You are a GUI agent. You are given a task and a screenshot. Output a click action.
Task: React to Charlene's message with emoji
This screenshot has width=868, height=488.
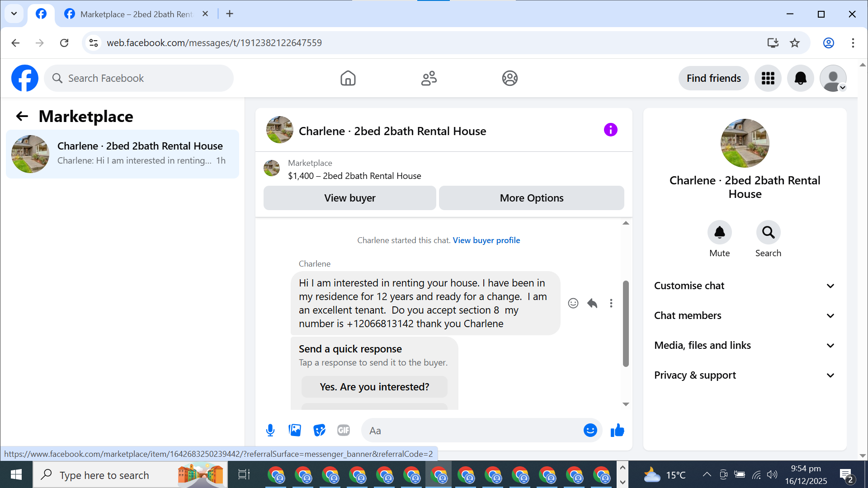573,303
